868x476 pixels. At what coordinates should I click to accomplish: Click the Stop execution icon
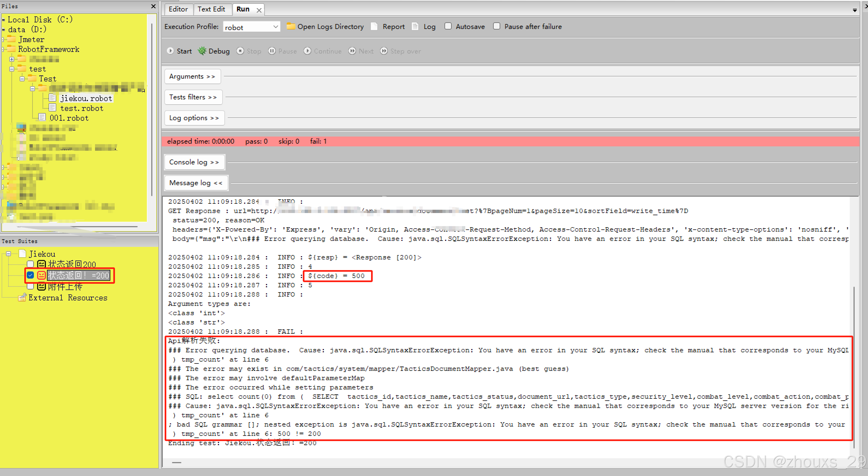click(240, 51)
